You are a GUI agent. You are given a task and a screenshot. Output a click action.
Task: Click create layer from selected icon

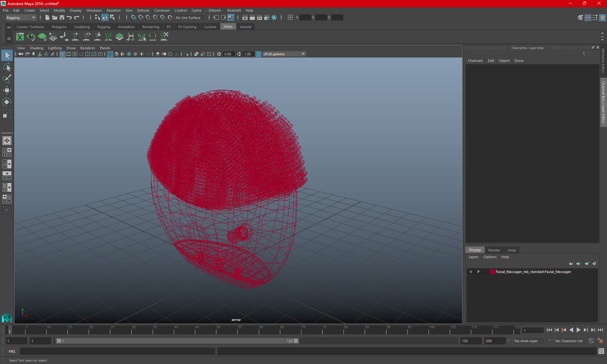(594, 264)
